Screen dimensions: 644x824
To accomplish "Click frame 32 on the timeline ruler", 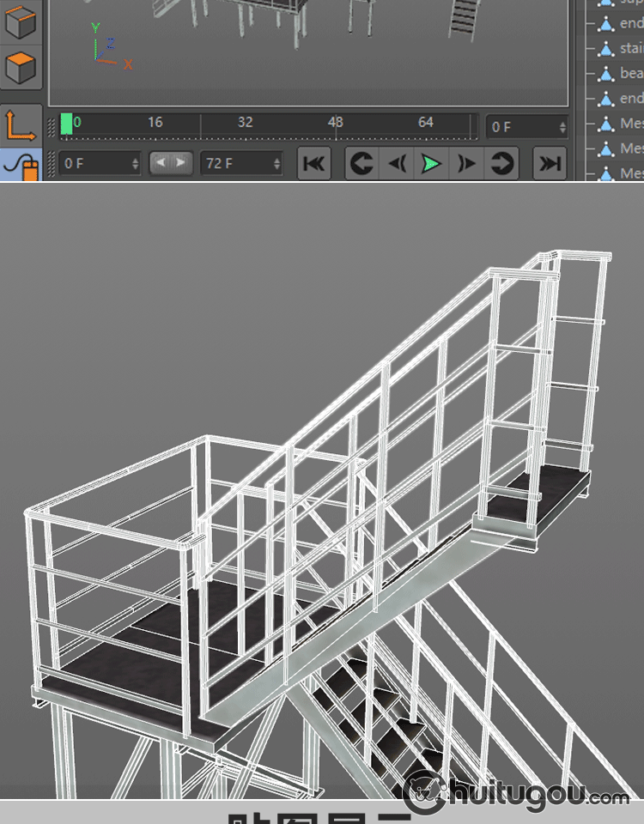I will [x=246, y=123].
